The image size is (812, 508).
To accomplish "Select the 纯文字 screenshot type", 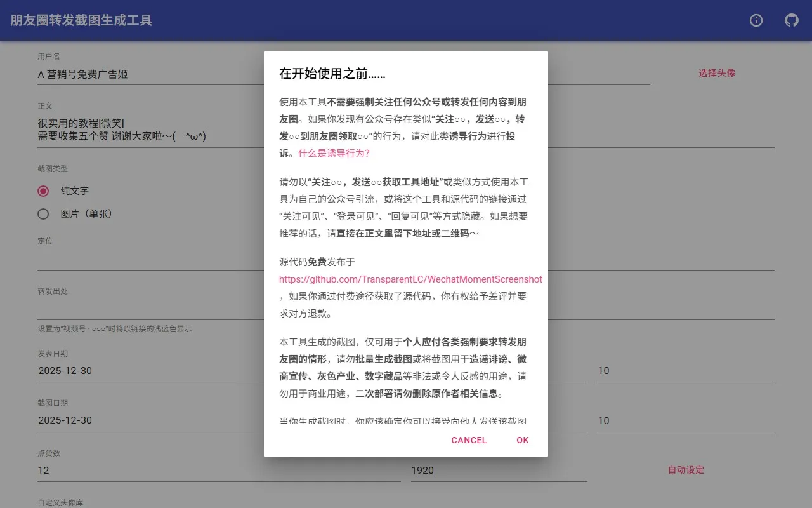I will [x=43, y=190].
